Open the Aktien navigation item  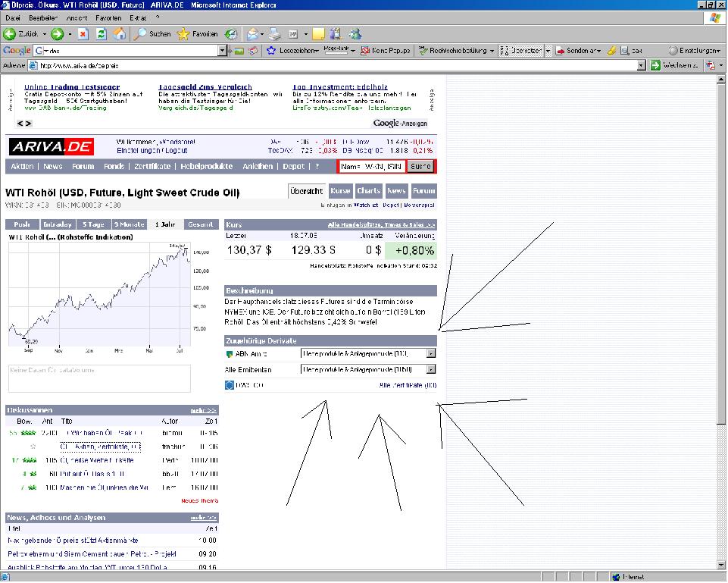22,166
